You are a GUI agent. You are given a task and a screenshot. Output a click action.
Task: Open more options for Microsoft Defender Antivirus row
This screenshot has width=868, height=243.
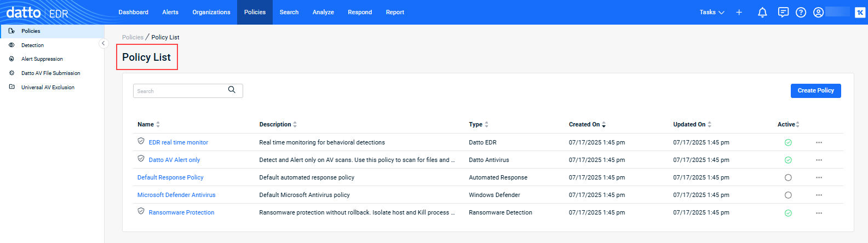click(819, 195)
